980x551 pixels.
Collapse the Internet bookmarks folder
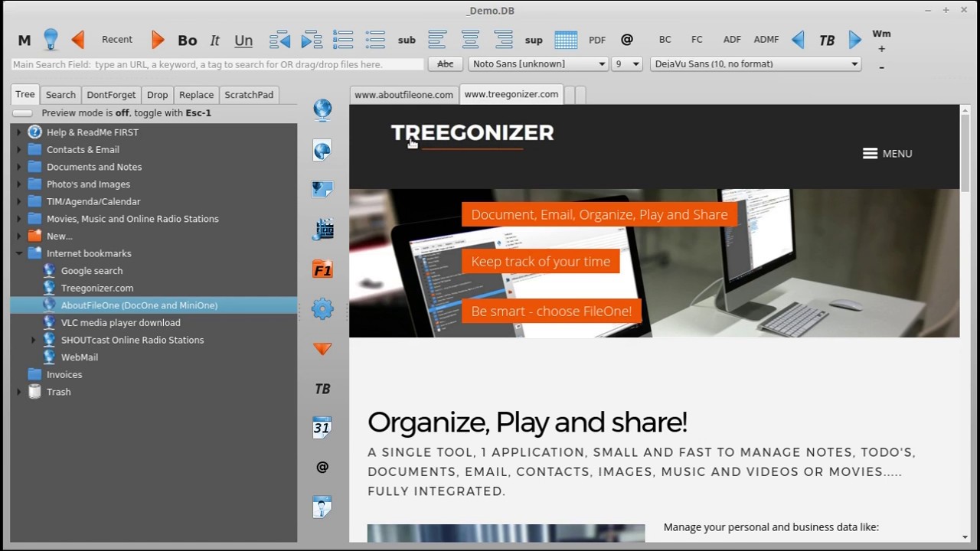(19, 253)
